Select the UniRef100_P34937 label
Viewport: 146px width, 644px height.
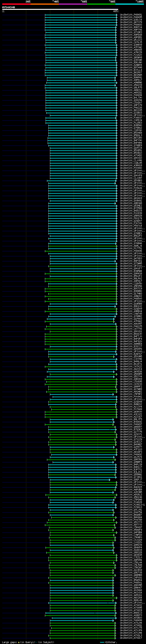[x=131, y=118]
